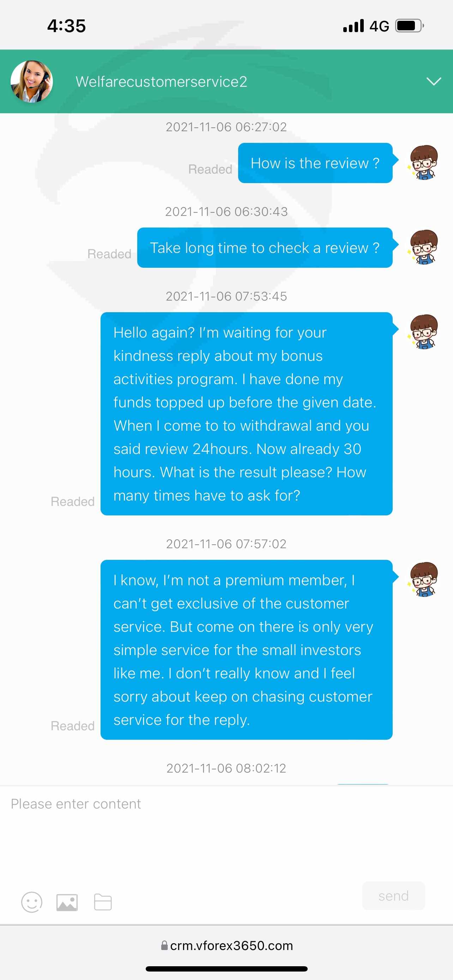Image resolution: width=453 pixels, height=980 pixels.
Task: Tap the battery indicator in status bar
Action: (x=409, y=26)
